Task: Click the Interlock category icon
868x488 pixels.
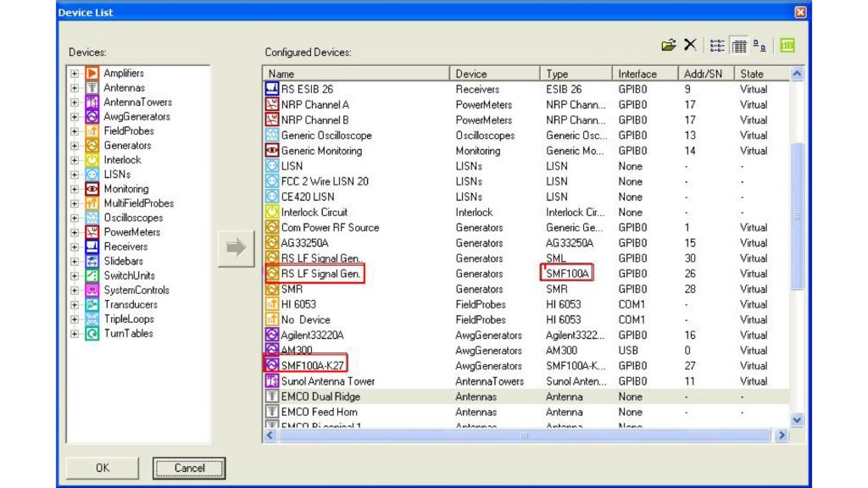Action: coord(92,159)
